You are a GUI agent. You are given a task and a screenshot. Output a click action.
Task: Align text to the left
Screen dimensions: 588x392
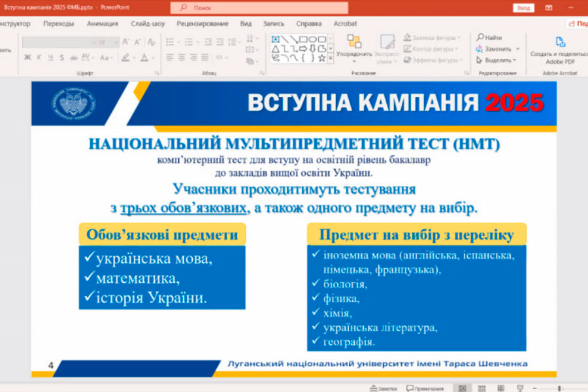point(170,57)
